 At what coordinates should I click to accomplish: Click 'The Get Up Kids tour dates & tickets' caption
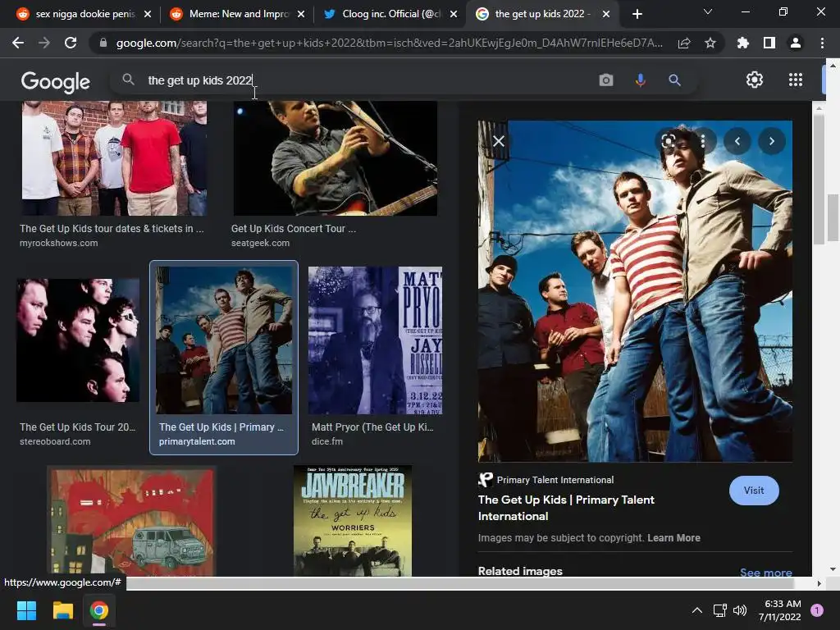112,229
